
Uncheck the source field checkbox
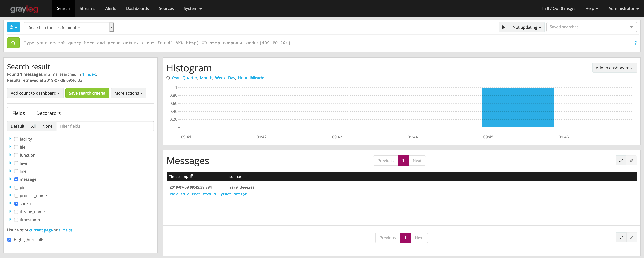(x=16, y=203)
